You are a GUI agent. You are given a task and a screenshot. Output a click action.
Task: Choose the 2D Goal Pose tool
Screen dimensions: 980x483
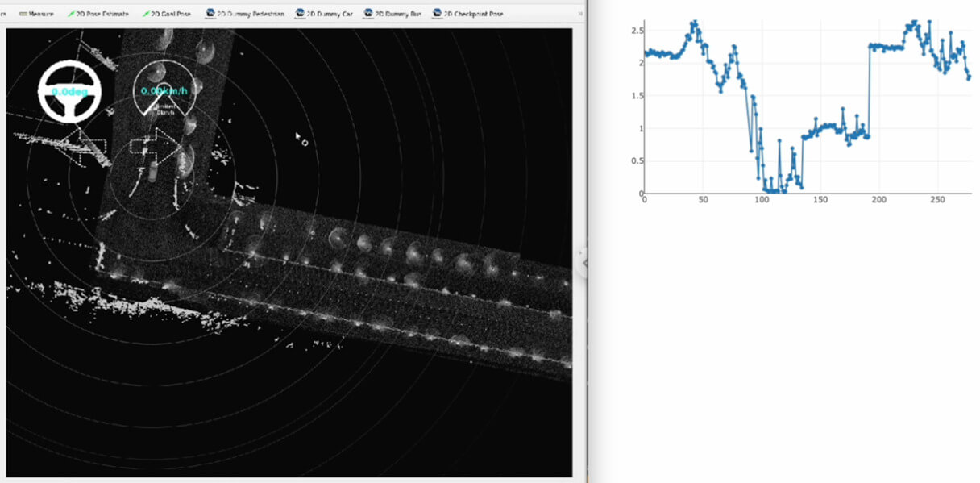[x=166, y=14]
